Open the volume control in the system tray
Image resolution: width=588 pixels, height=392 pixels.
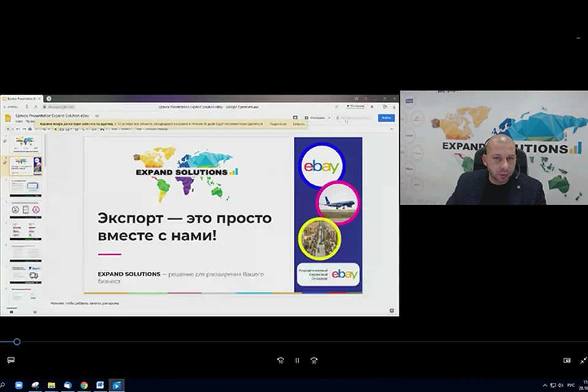click(x=560, y=385)
